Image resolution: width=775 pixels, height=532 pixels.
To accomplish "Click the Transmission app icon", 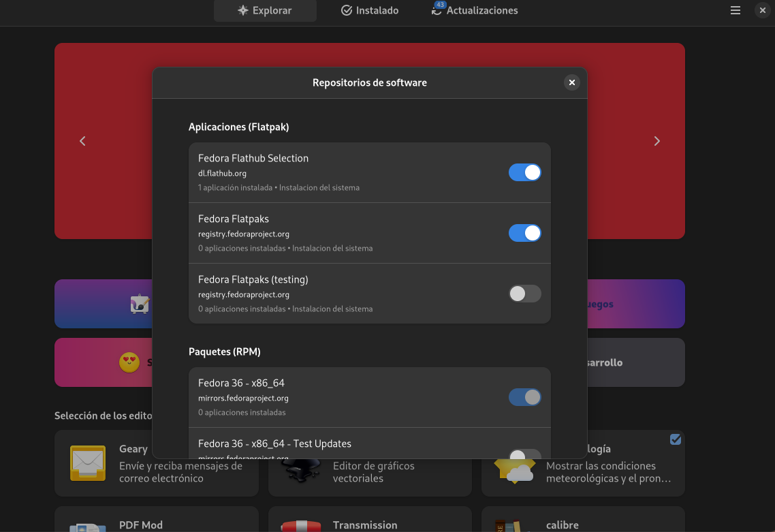I will [x=301, y=525].
